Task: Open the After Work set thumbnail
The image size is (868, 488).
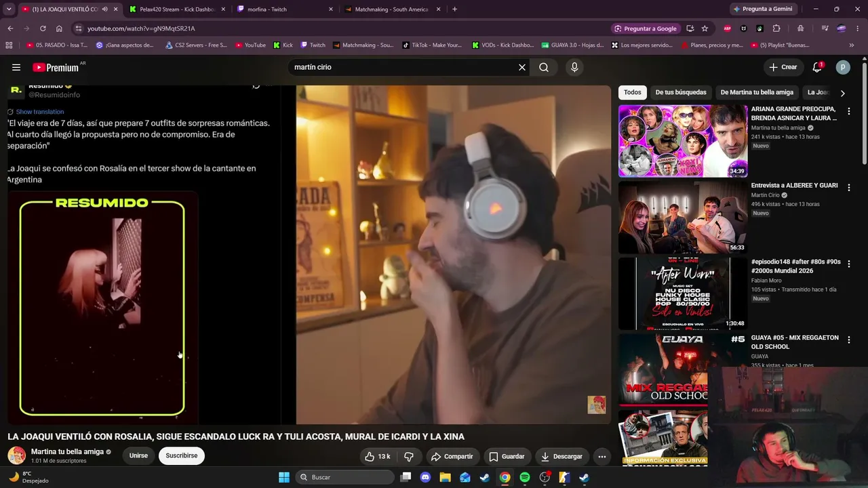Action: pyautogui.click(x=683, y=293)
